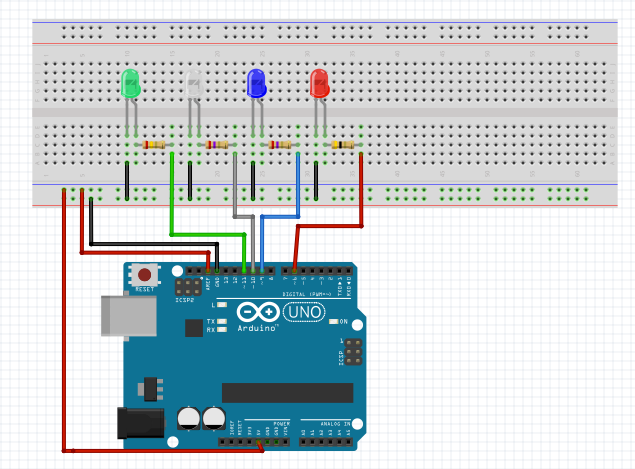
Task: Click the resistor beside the red LED
Action: pos(343,145)
